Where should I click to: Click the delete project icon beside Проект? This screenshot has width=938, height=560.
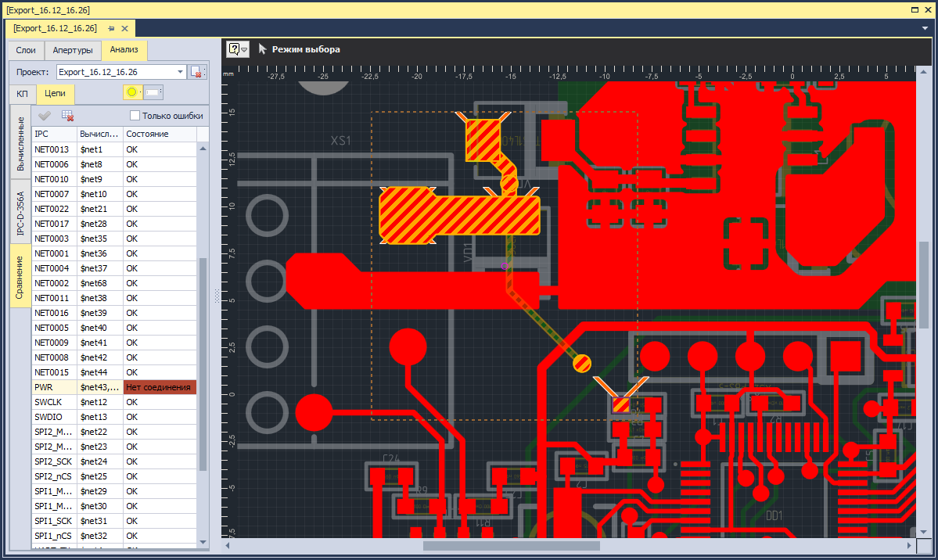pos(196,72)
